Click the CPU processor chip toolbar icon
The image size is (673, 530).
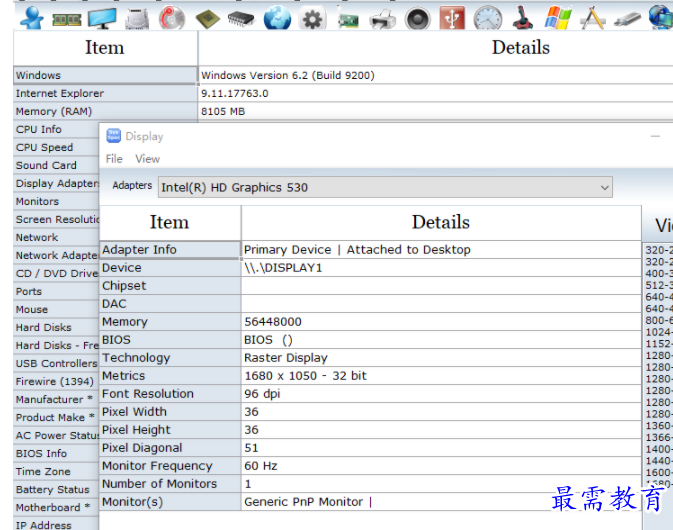click(207, 19)
